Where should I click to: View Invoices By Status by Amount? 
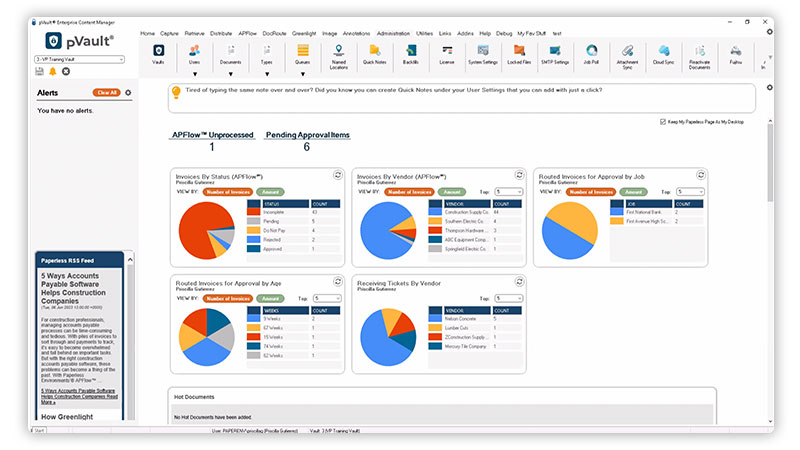(x=270, y=192)
